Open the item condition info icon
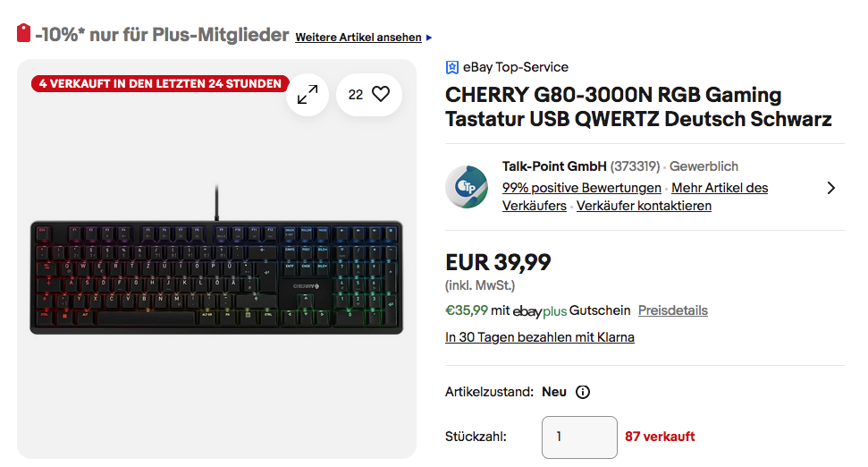This screenshot has width=868, height=467. [x=583, y=392]
